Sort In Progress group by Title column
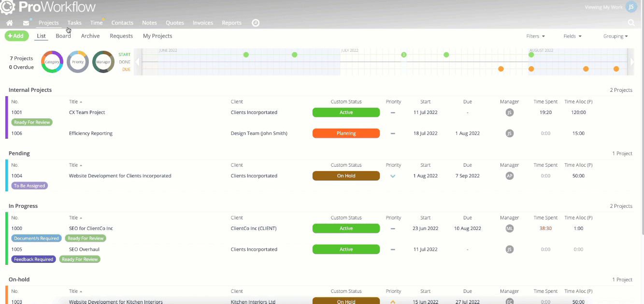This screenshot has width=644, height=304. tap(75, 218)
